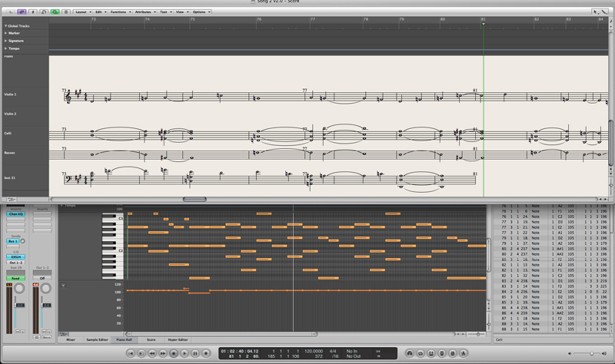Select the Basses staff label
Viewport: 615px width, 364px height.
(9, 153)
